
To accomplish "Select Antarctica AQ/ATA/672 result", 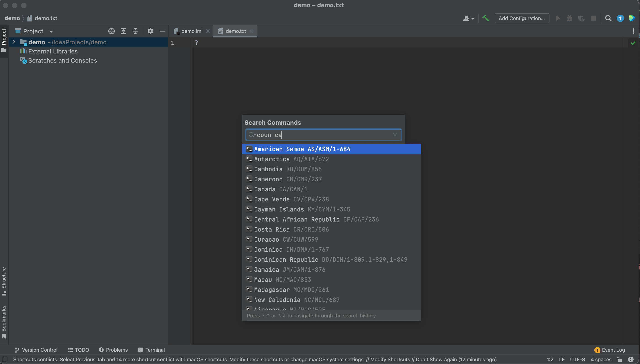I will tap(331, 159).
